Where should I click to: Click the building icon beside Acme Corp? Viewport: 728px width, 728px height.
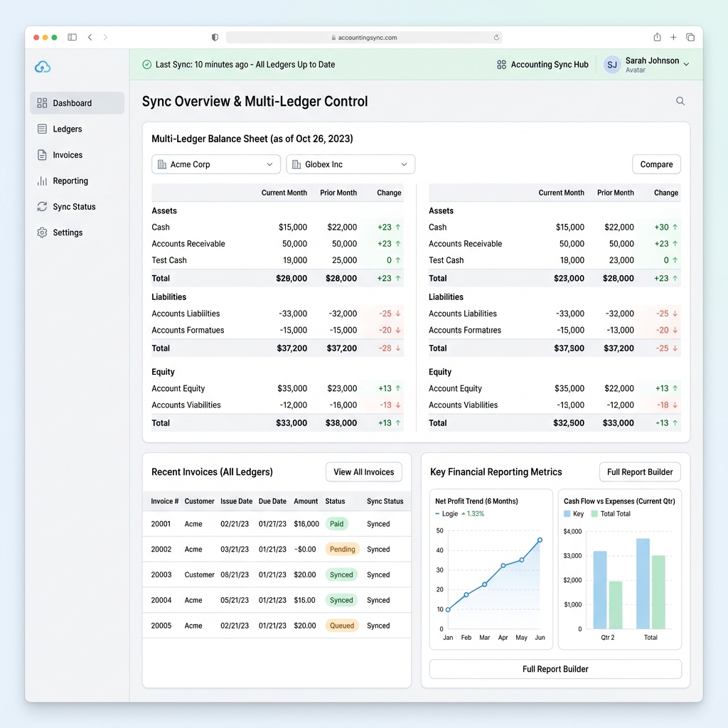click(162, 164)
